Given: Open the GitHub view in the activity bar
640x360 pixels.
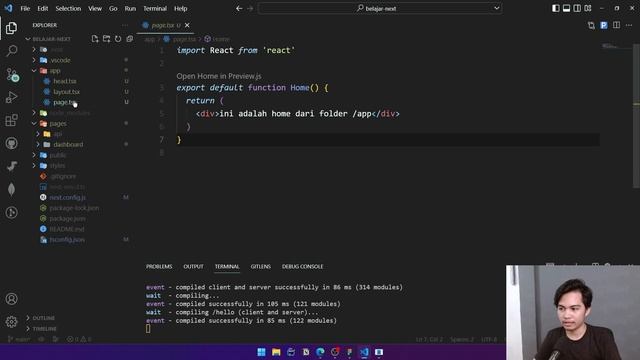Looking at the screenshot, I should pos(11,143).
